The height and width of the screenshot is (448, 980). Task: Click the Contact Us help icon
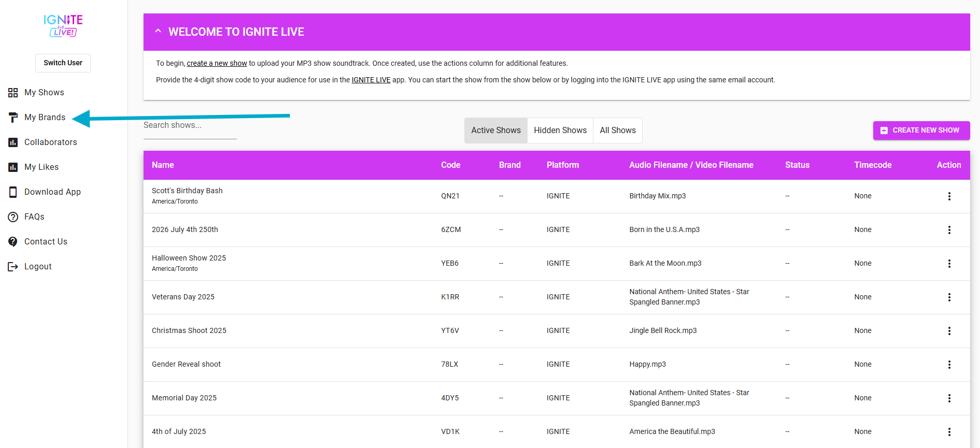[x=13, y=242]
